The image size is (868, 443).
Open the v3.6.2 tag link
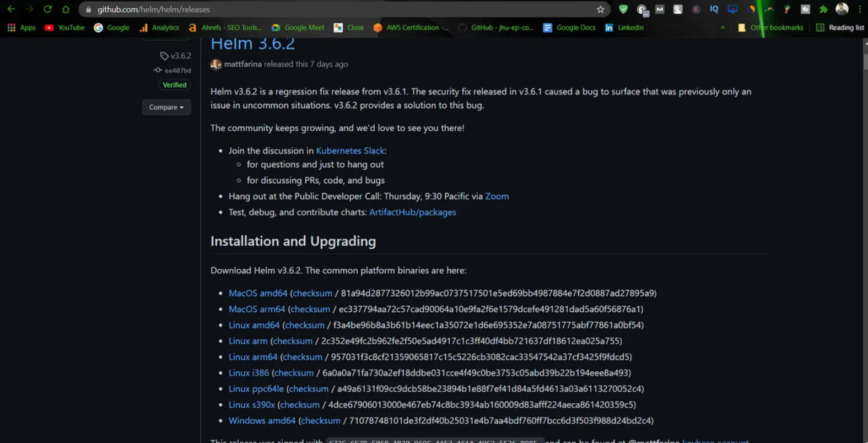coord(176,56)
